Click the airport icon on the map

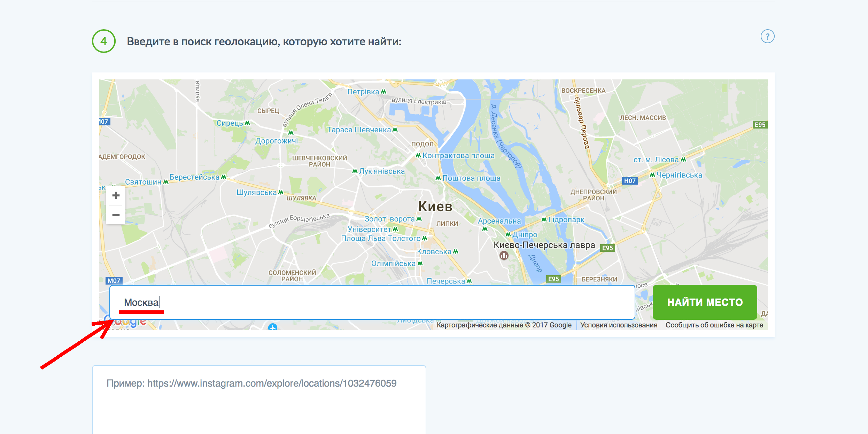273,327
